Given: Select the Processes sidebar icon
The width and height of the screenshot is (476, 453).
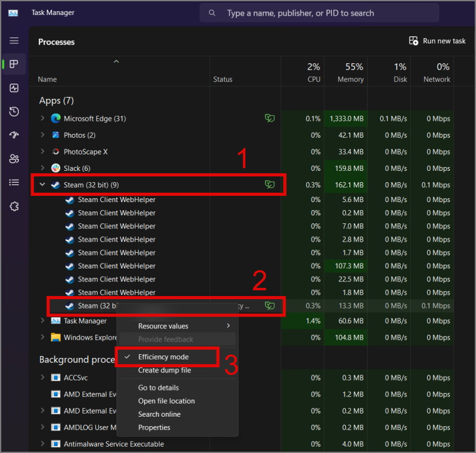Looking at the screenshot, I should click(x=14, y=64).
